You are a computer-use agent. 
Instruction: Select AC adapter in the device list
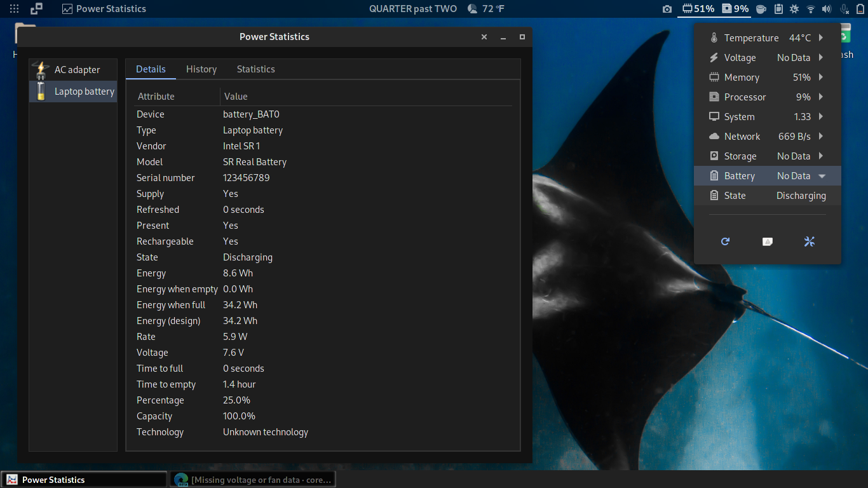pos(73,70)
